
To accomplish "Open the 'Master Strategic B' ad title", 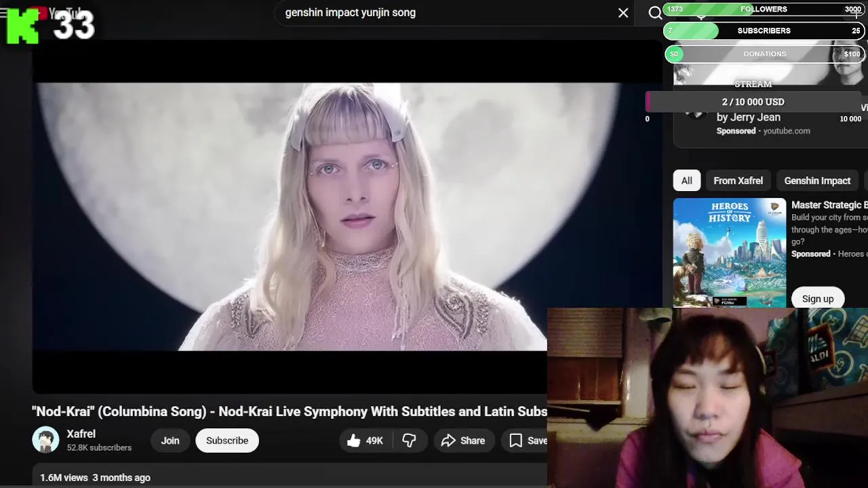I will pyautogui.click(x=829, y=205).
